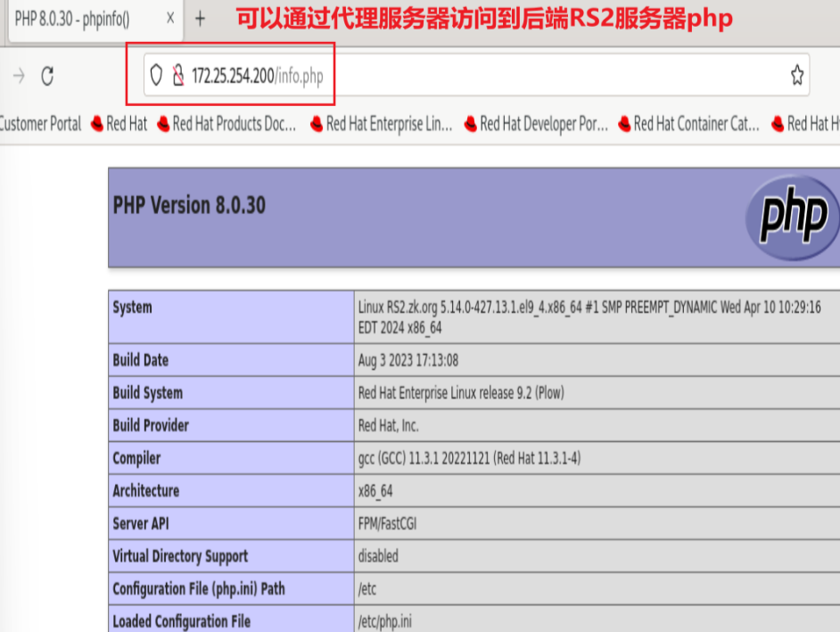The width and height of the screenshot is (840, 632).
Task: Open Red Hat Developer Por... bookmark
Action: [x=536, y=124]
